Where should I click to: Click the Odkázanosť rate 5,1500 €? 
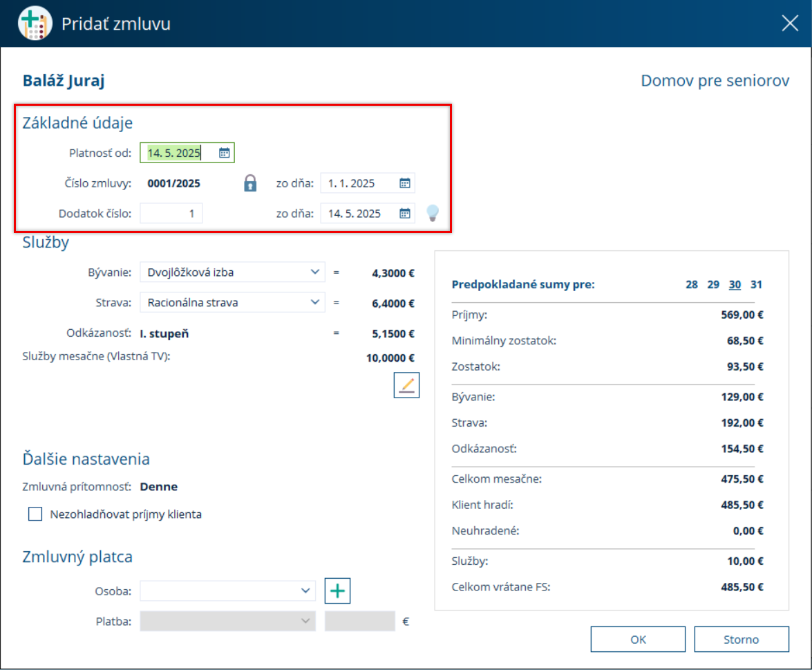[x=393, y=334]
